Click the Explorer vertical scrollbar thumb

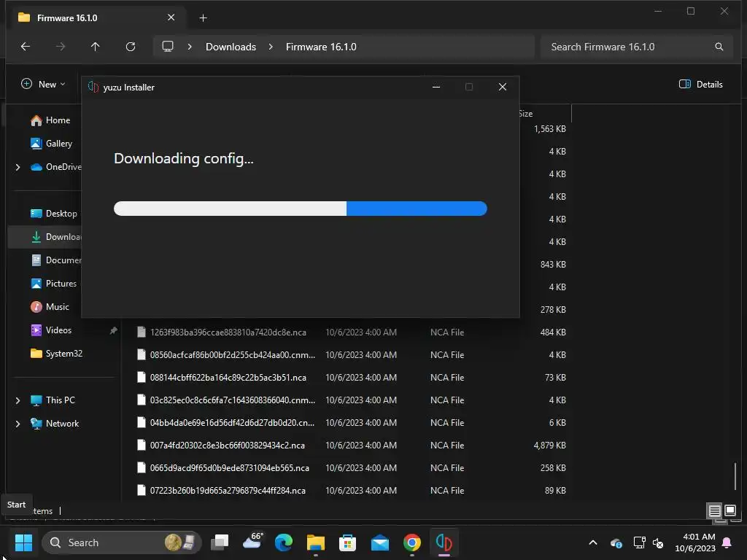[735, 476]
